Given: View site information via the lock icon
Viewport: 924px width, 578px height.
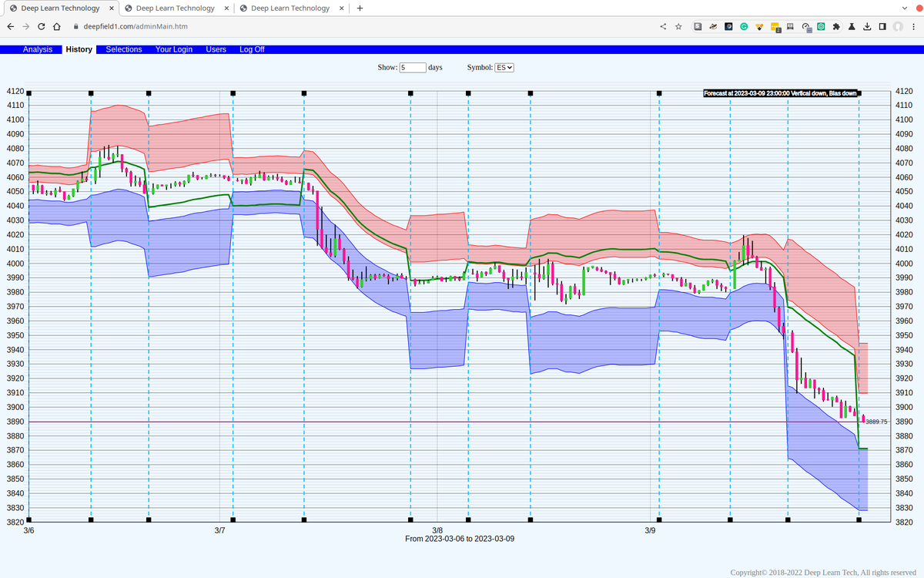Looking at the screenshot, I should click(75, 26).
